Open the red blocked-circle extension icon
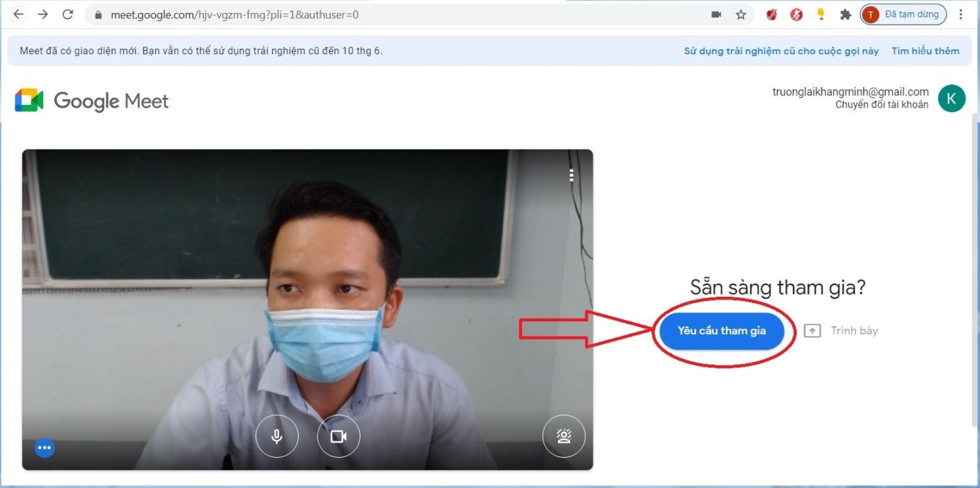Screen dimensions: 980x488 point(796,14)
